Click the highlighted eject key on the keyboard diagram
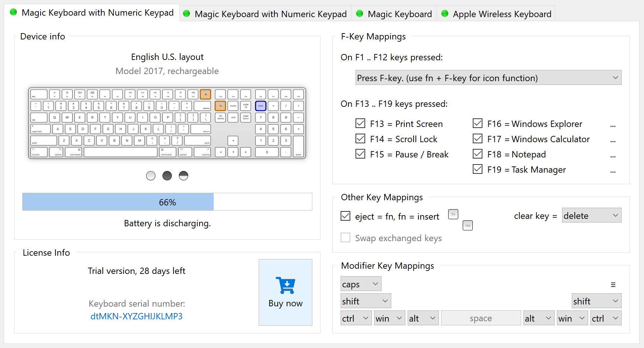The width and height of the screenshot is (644, 348). 205,94
